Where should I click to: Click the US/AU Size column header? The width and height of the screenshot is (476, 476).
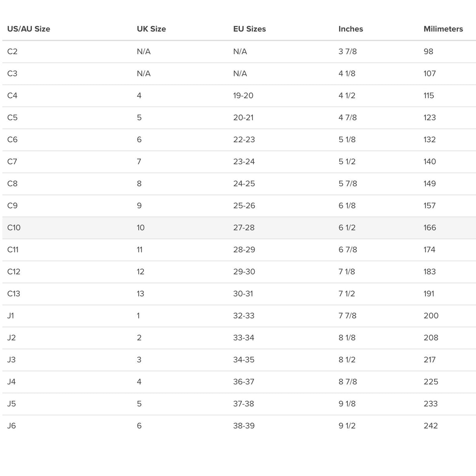click(29, 29)
